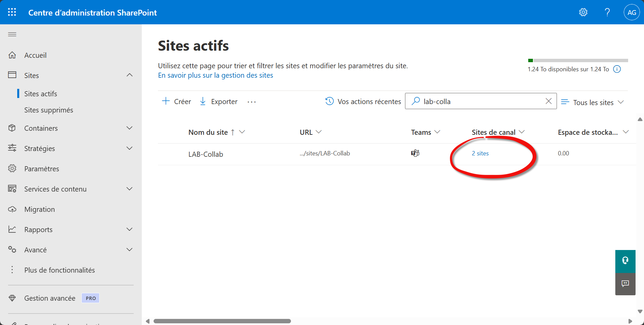Open the AG account avatar

[632, 12]
